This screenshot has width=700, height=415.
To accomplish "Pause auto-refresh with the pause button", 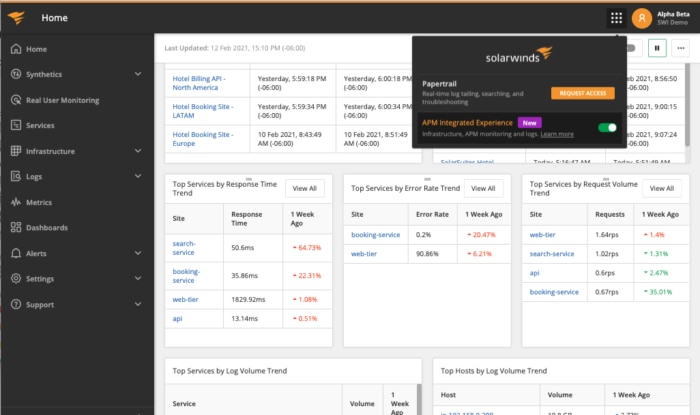I will (x=658, y=47).
